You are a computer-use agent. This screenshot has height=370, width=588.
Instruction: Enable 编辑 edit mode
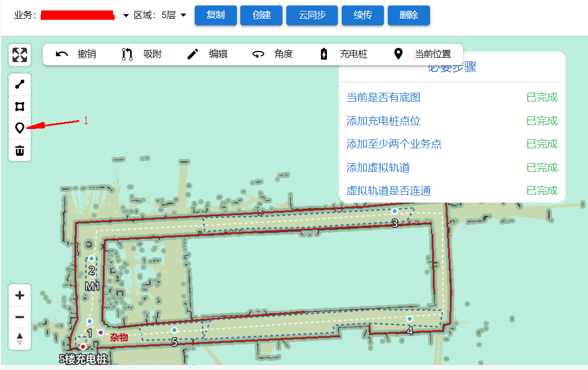point(207,54)
